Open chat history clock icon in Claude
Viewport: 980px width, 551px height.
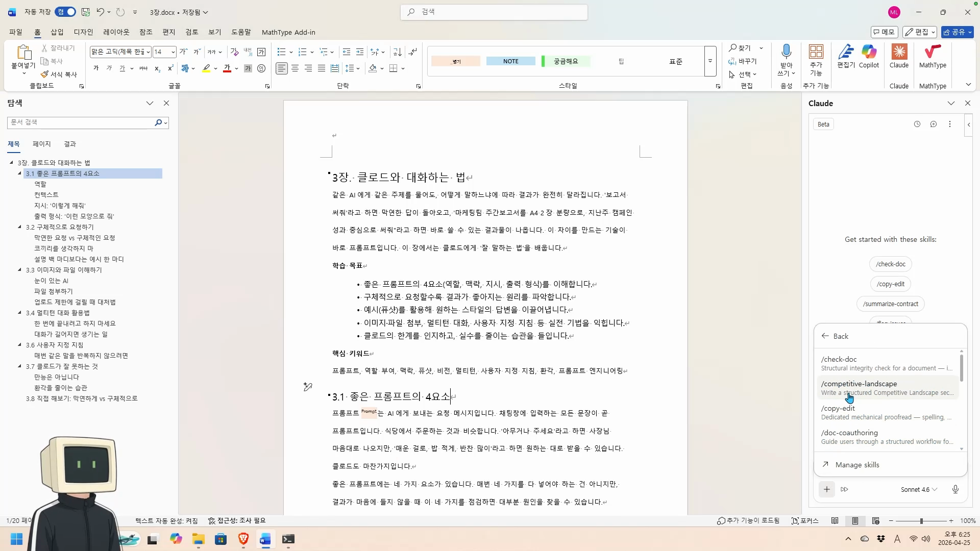tap(917, 124)
